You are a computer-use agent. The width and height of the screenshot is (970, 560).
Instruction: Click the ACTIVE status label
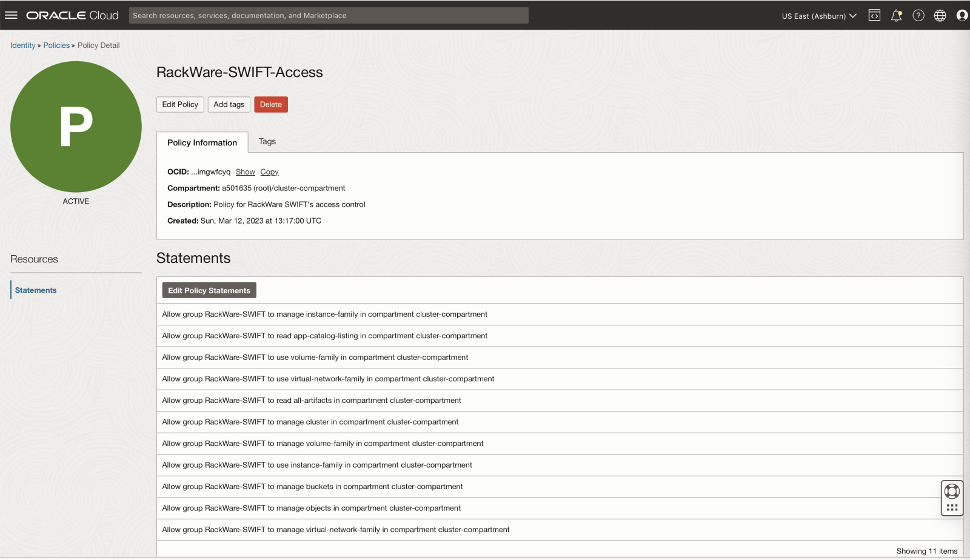pos(76,201)
